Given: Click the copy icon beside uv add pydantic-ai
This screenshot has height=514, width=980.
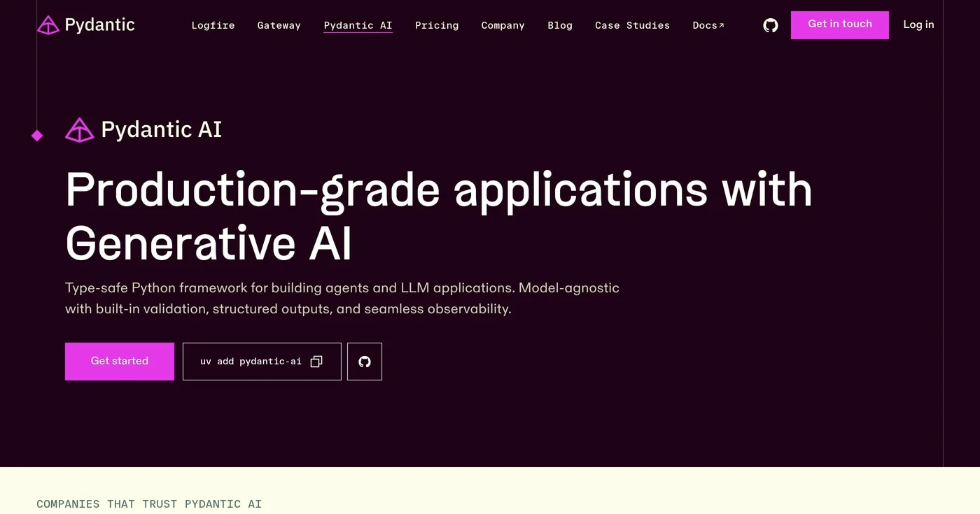Looking at the screenshot, I should [316, 362].
